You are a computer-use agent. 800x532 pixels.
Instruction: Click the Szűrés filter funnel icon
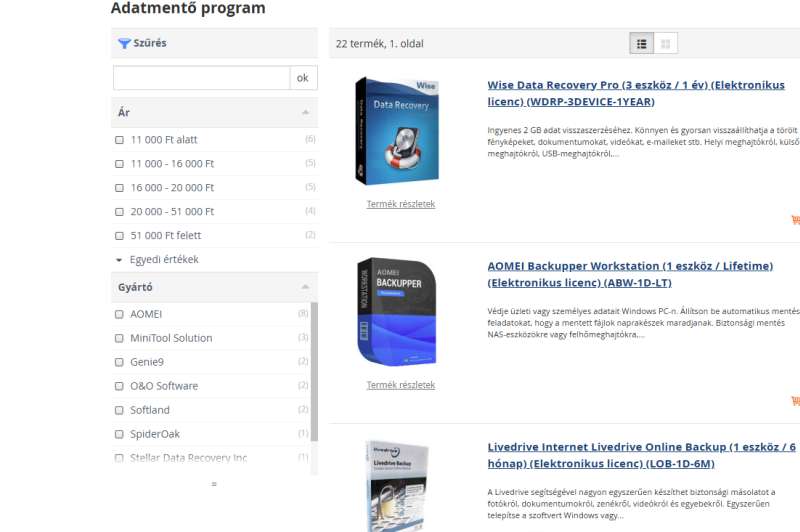(124, 44)
